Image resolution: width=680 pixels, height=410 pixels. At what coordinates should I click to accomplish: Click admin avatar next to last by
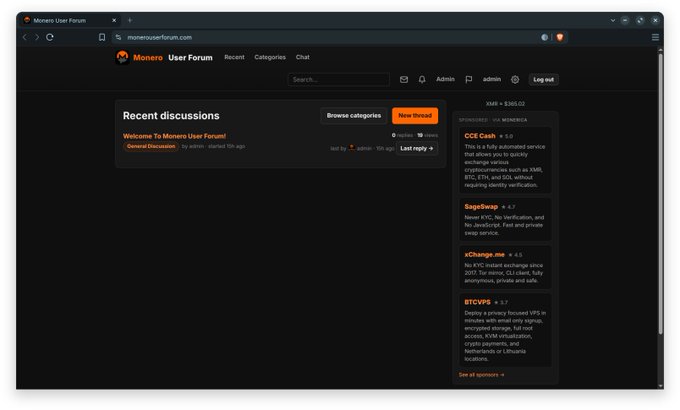(x=352, y=148)
